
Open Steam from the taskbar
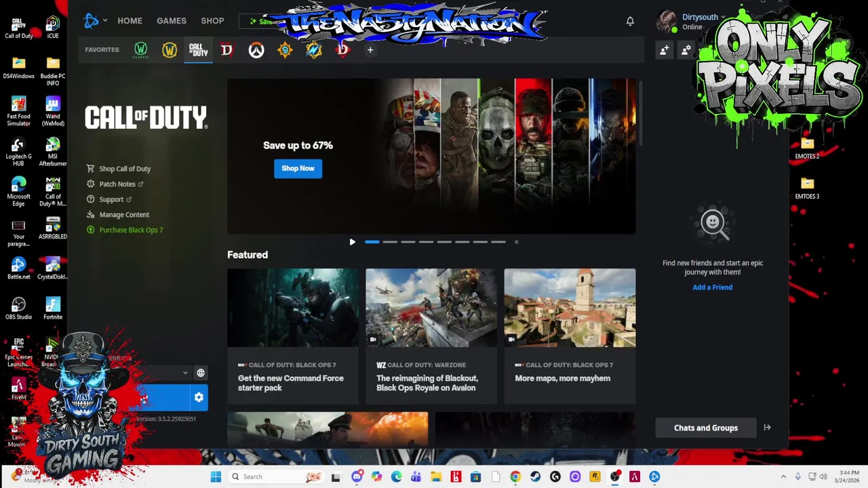point(535,476)
